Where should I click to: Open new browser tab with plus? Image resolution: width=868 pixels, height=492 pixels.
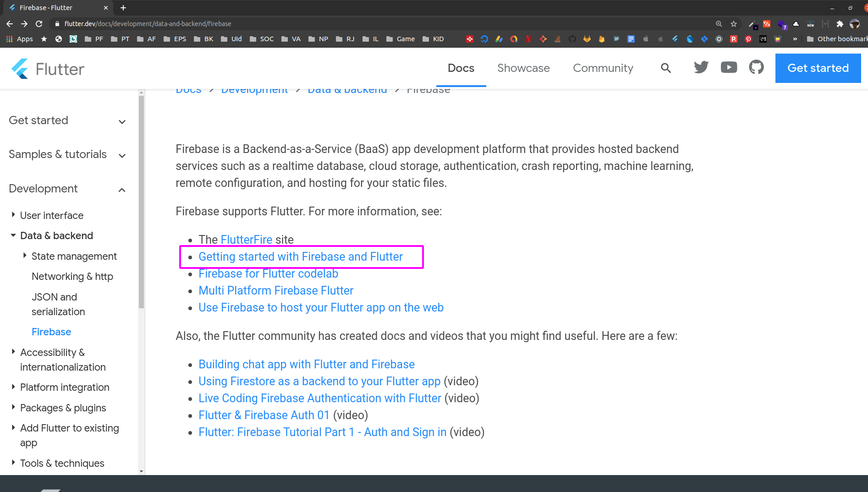click(x=123, y=8)
